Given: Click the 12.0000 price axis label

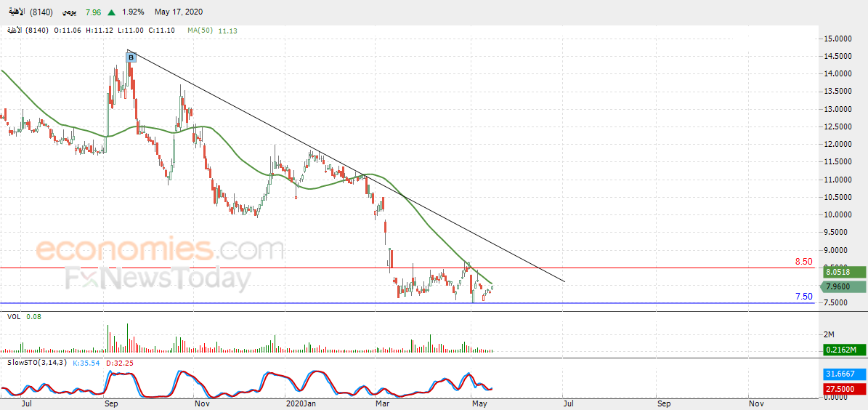Looking at the screenshot, I should click(x=836, y=144).
